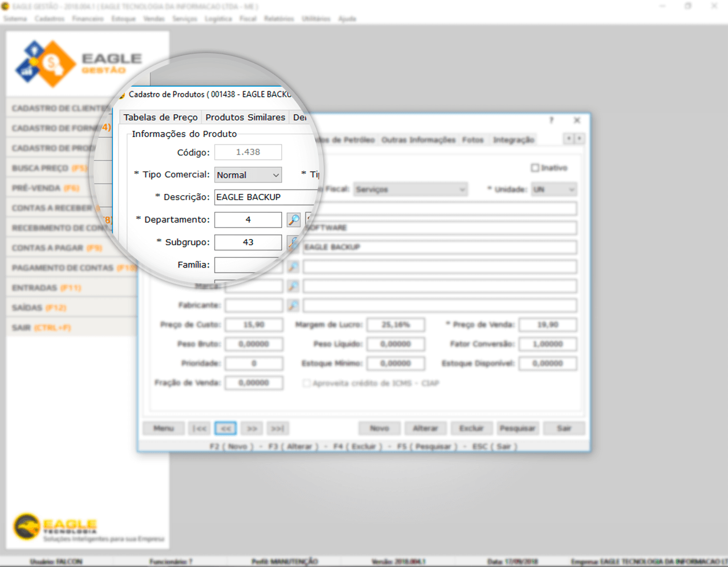Open the Financeiro menu
The width and height of the screenshot is (728, 567).
[x=88, y=19]
